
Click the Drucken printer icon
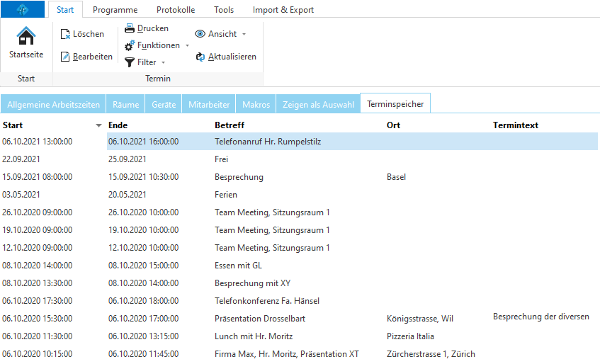(x=130, y=28)
